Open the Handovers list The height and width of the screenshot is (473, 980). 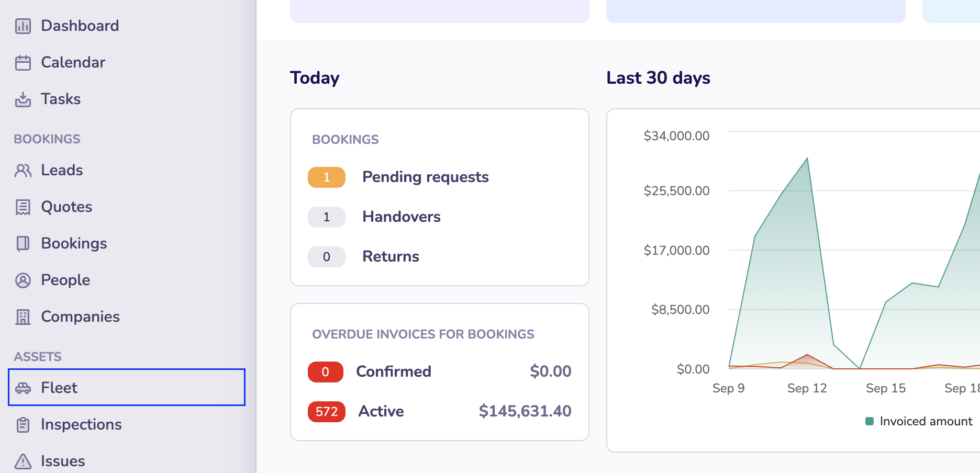click(401, 217)
